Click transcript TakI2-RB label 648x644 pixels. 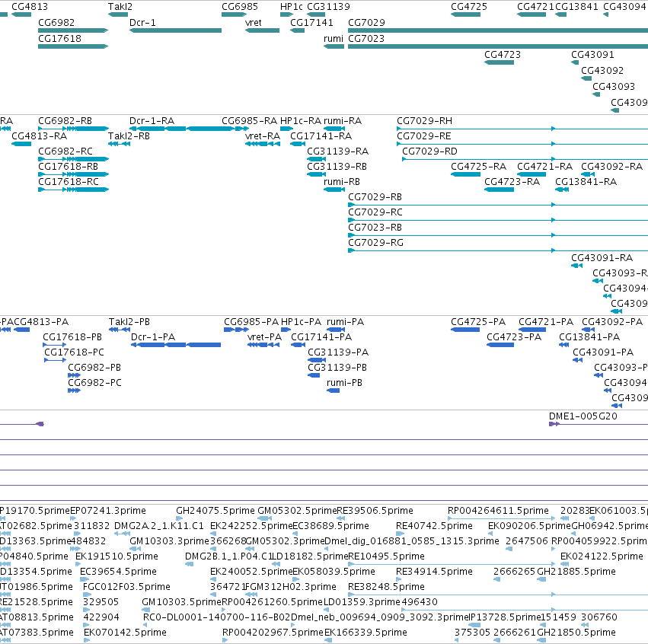[x=129, y=136]
